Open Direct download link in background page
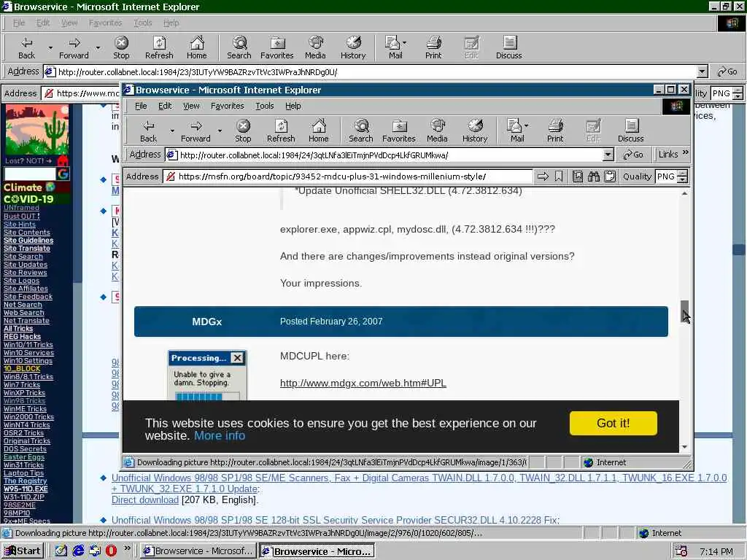 [x=145, y=500]
